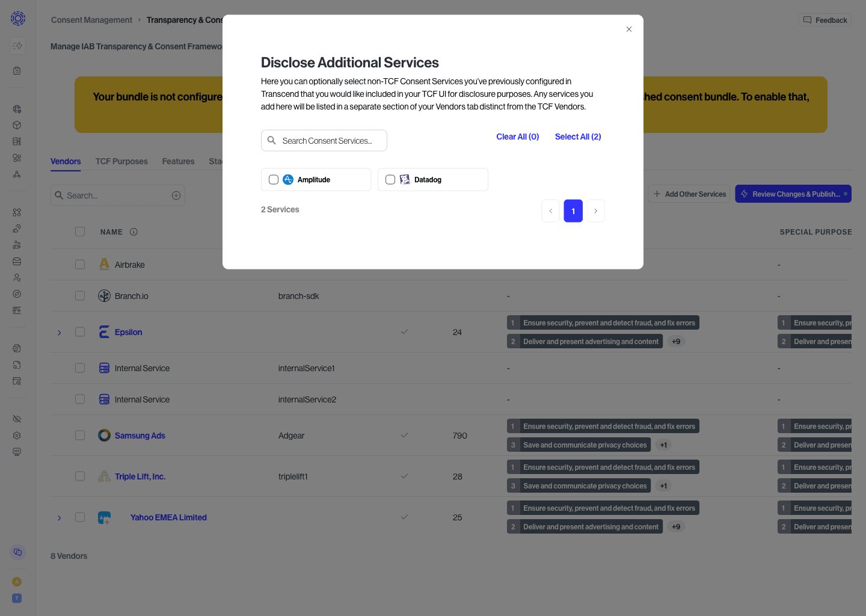Click the yellow A avatar in the sidebar

[17, 582]
